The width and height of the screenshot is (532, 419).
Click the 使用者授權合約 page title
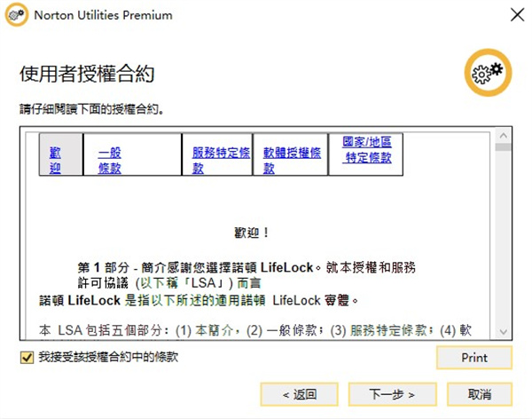click(87, 74)
